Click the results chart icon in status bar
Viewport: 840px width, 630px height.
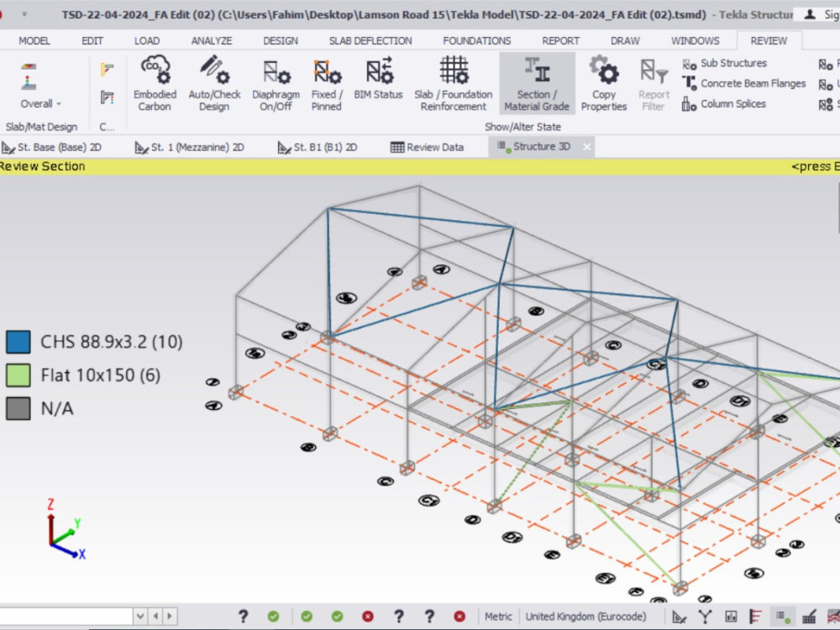click(731, 617)
